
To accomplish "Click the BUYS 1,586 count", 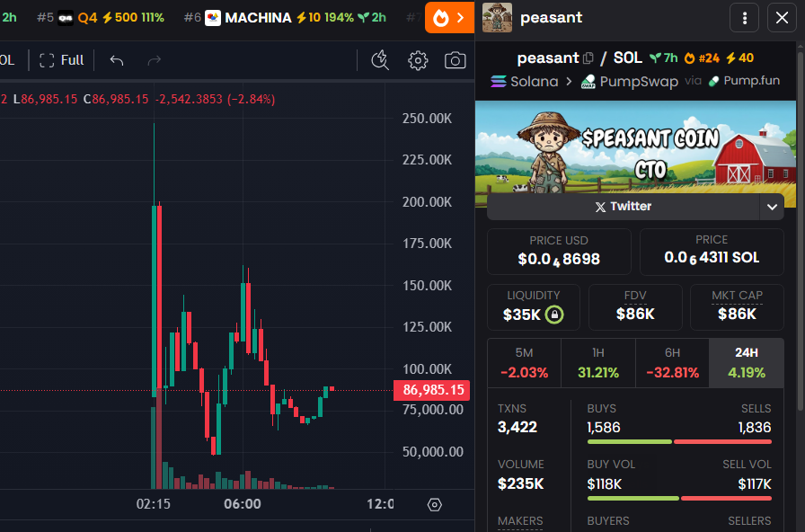I will (604, 428).
